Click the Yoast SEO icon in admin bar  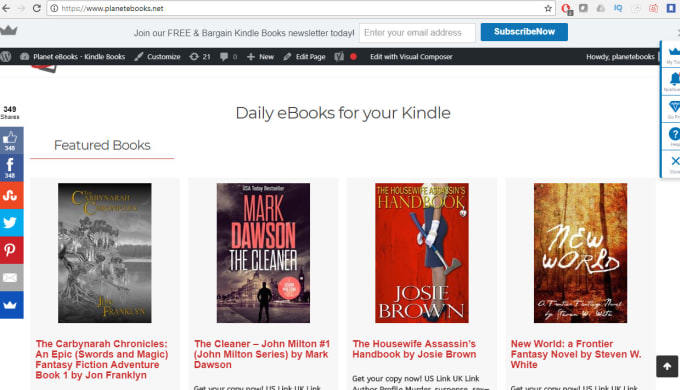coord(339,56)
